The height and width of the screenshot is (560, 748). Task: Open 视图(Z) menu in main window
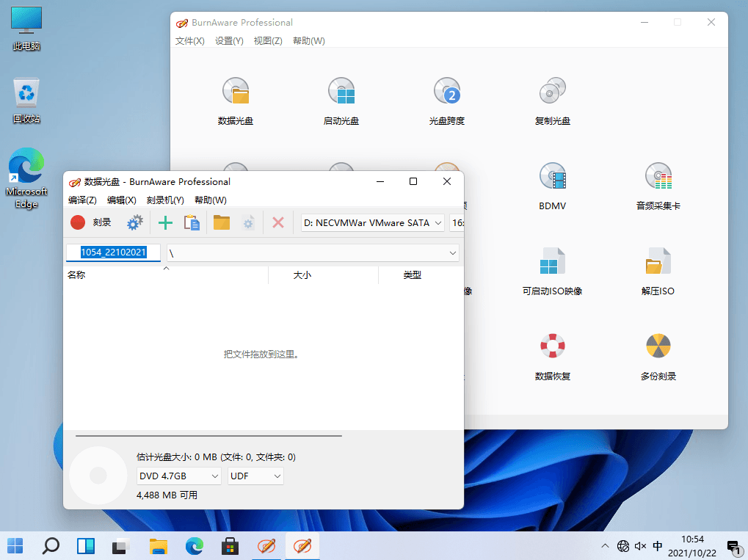pos(268,41)
